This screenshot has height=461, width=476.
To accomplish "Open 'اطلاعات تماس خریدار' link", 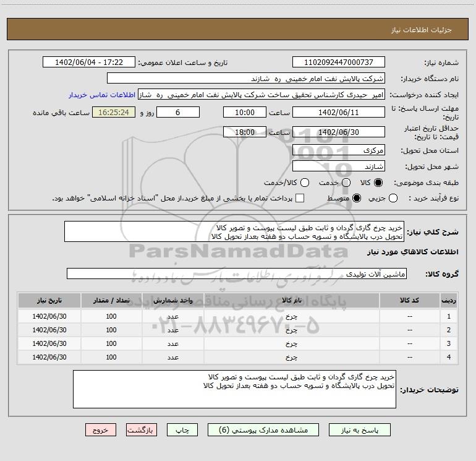I will [102, 95].
